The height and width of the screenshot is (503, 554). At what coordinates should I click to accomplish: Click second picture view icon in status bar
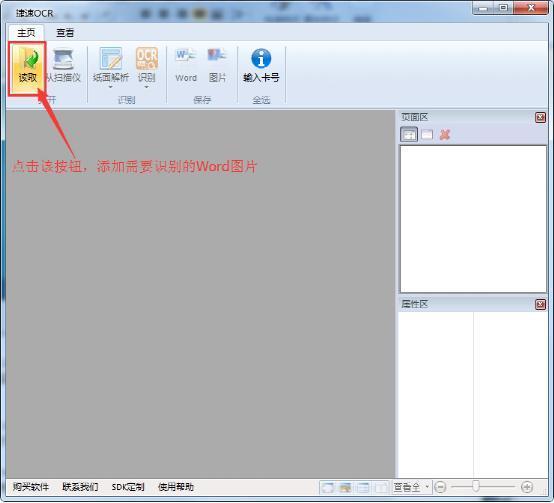coord(345,488)
